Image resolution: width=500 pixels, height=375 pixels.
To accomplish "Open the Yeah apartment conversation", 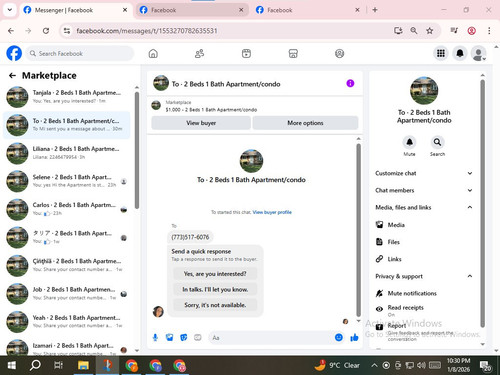I will 67,322.
